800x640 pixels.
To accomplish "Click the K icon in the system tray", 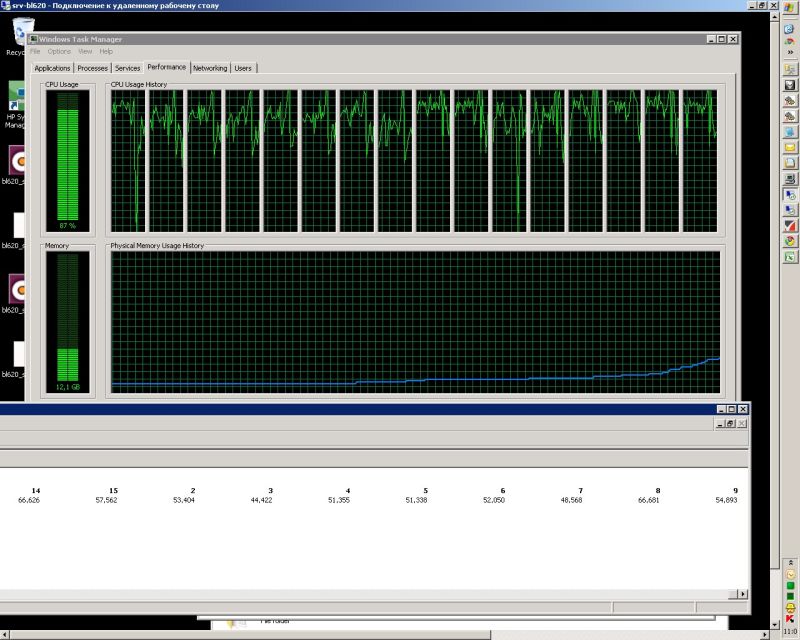I will point(790,619).
